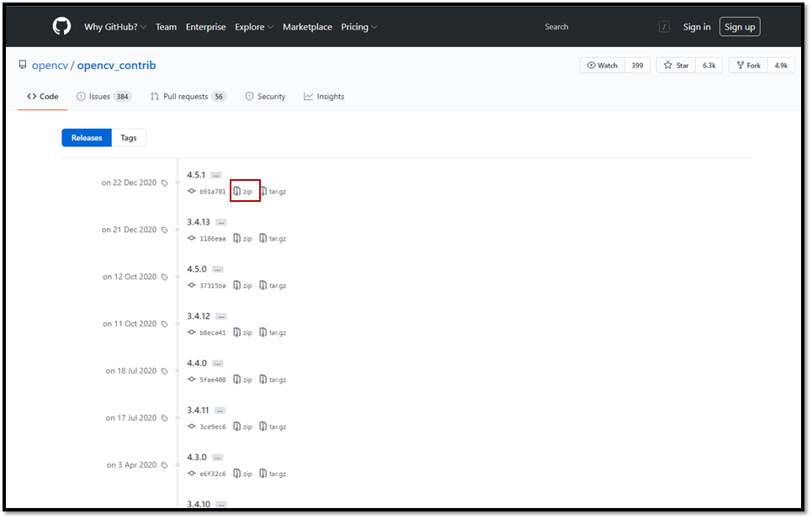Image resolution: width=812 pixels, height=519 pixels.
Task: Open commit hash e6f32c6
Action: click(213, 474)
